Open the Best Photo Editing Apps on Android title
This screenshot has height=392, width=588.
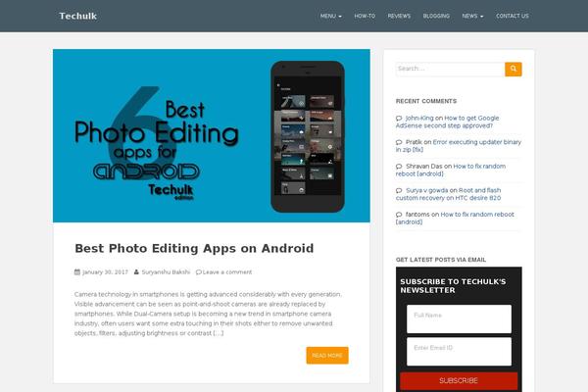[x=194, y=248]
